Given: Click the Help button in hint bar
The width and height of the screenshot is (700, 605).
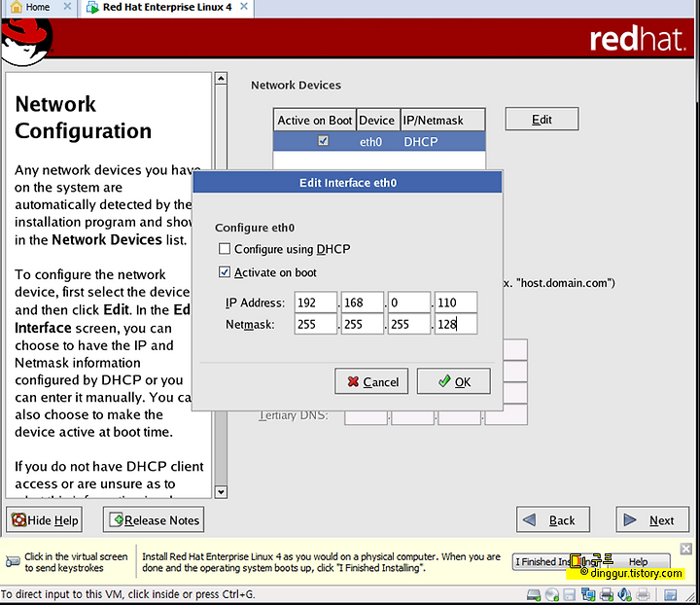Looking at the screenshot, I should coord(639,561).
